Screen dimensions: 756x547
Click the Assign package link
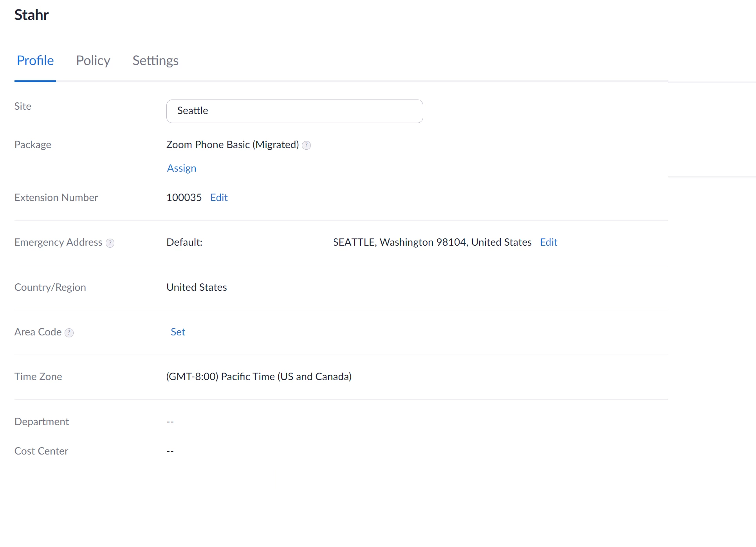(x=182, y=168)
